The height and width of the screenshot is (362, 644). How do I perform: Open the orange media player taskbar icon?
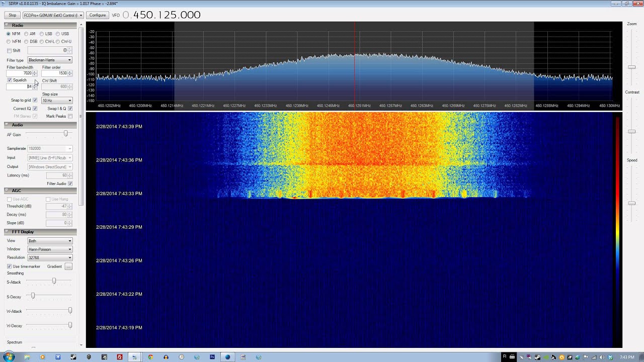42,357
